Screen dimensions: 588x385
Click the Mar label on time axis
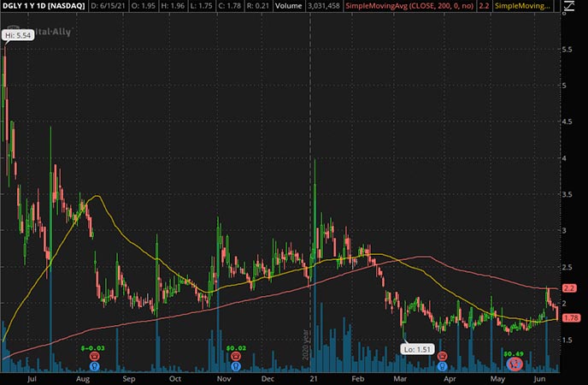[400, 379]
